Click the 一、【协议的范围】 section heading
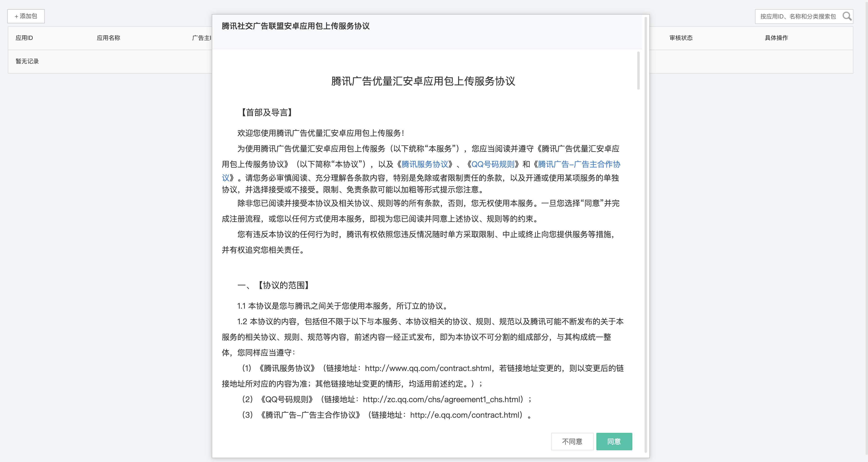 tap(273, 286)
